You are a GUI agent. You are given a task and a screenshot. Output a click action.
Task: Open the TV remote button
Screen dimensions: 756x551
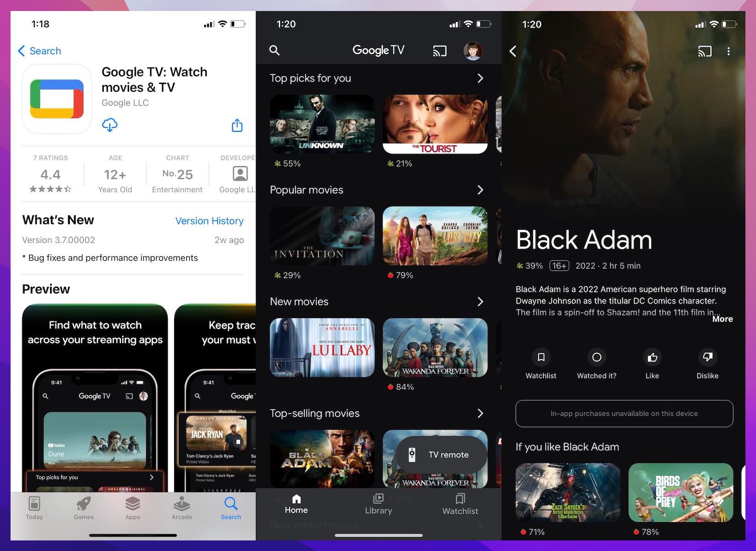point(441,455)
